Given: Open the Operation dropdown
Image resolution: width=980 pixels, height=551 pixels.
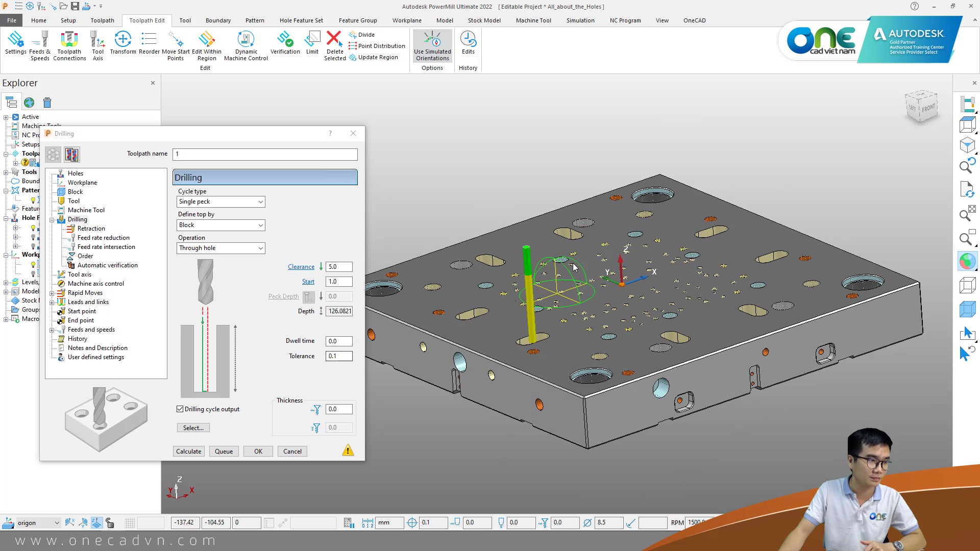Looking at the screenshot, I should pos(221,248).
